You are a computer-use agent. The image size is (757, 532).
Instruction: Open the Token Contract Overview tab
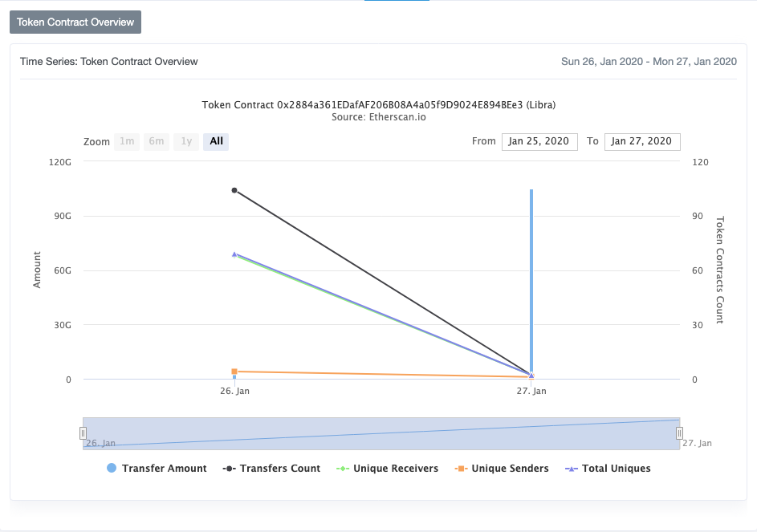pos(75,22)
